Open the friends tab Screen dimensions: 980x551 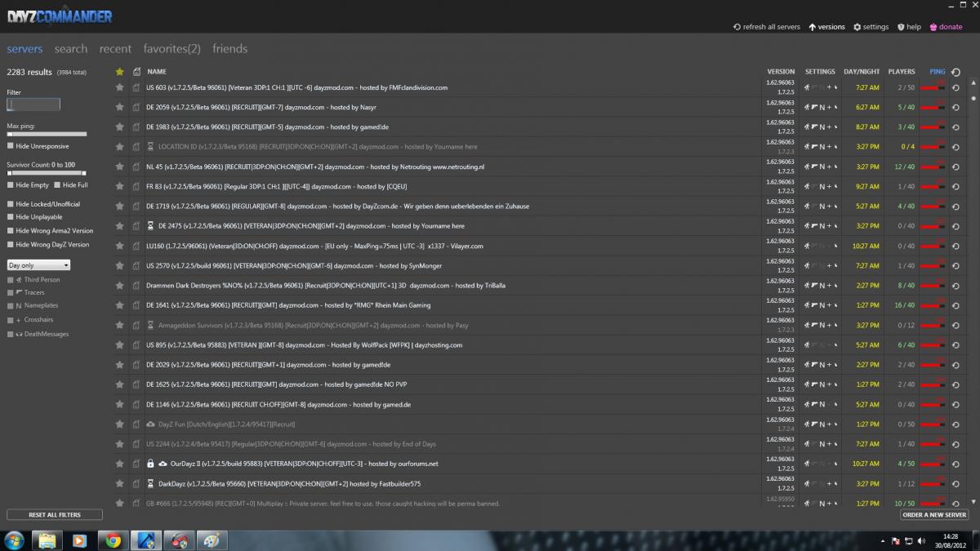[x=229, y=49]
